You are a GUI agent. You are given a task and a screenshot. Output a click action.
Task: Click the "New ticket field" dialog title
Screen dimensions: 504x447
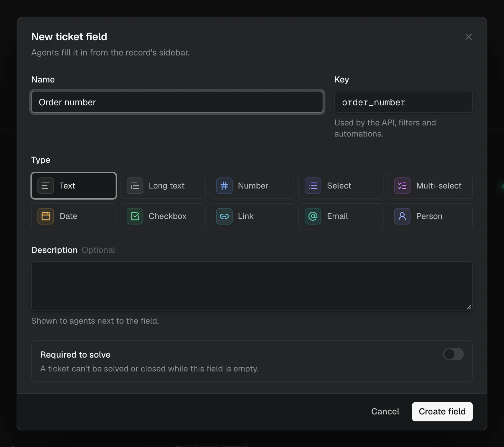click(69, 37)
